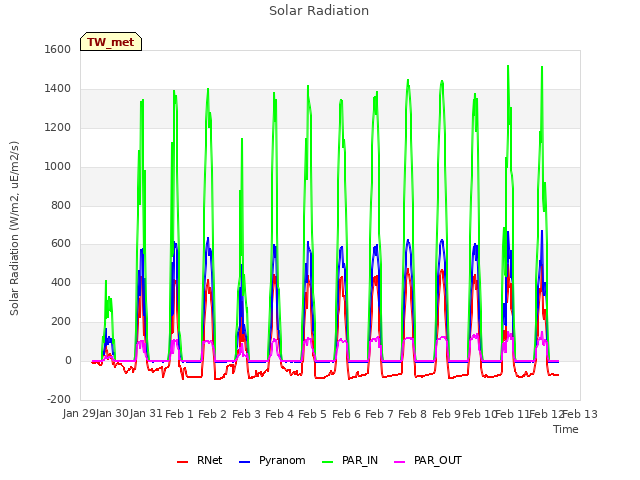Click the Feb 13 x-axis tick label
The width and height of the screenshot is (640, 480).
click(x=580, y=414)
